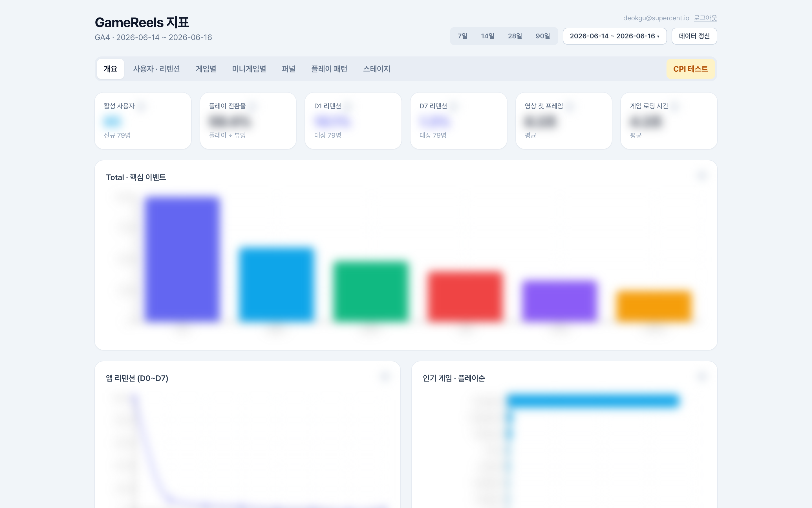Click the 데이터 갱신 button
Viewport: 812px width, 508px height.
pyautogui.click(x=694, y=36)
